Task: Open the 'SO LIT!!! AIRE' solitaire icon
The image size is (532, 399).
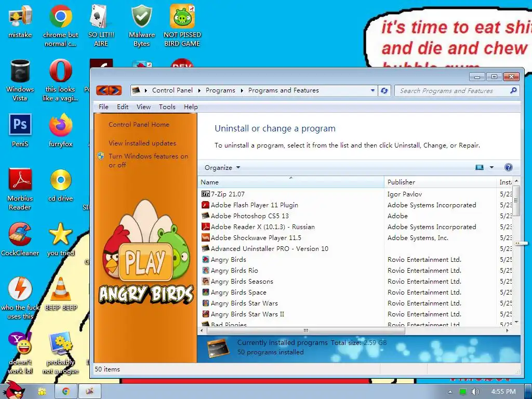Action: tap(101, 26)
